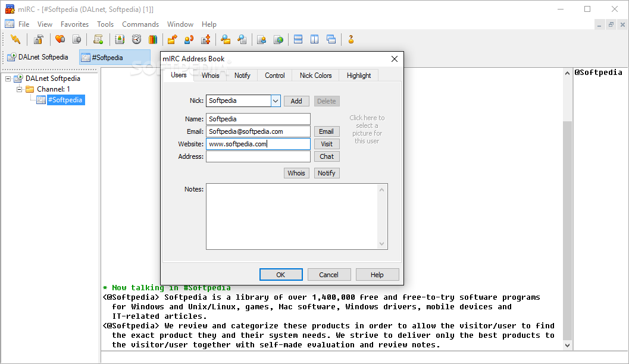Click the user picture placeholder area
629x364 pixels.
[x=367, y=129]
